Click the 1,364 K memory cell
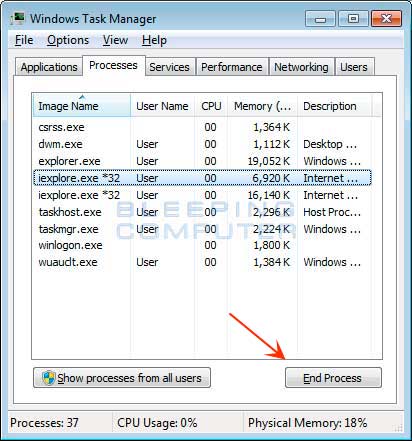This screenshot has height=441, width=412. [x=272, y=127]
